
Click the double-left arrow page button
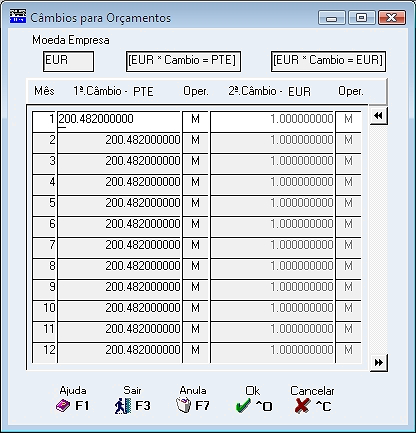click(378, 116)
